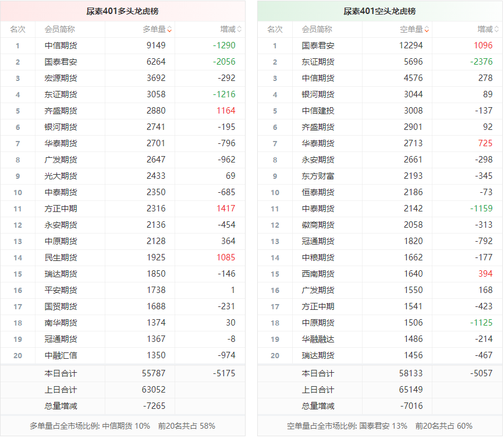Select 银河期货 in long ranking row 6

coord(61,127)
